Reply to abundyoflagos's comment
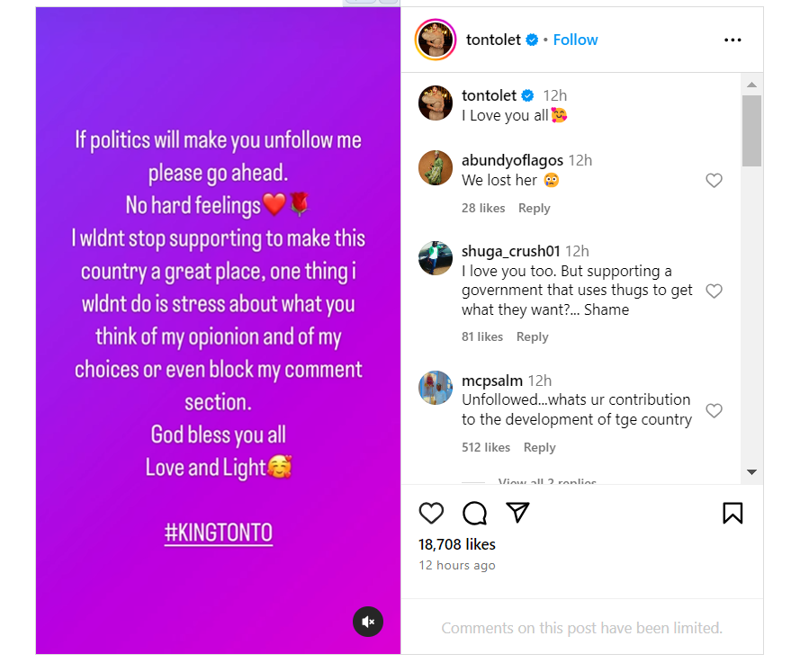This screenshot has width=800, height=672. tap(534, 208)
